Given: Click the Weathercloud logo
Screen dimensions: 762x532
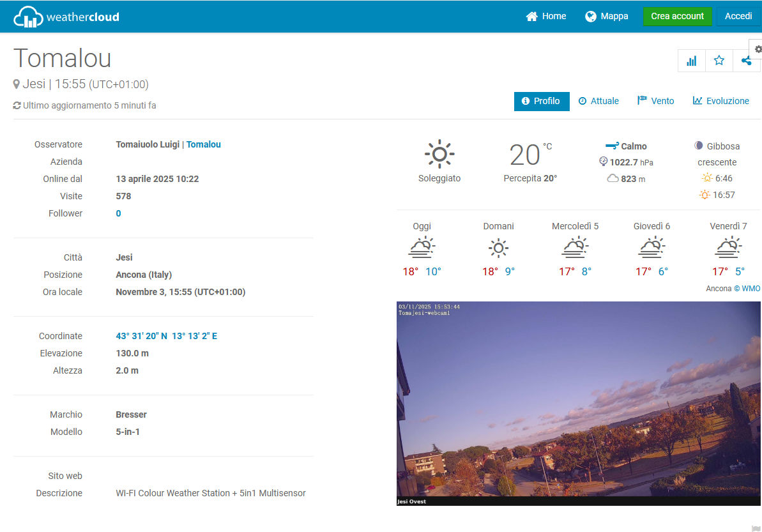Looking at the screenshot, I should pyautogui.click(x=66, y=17).
